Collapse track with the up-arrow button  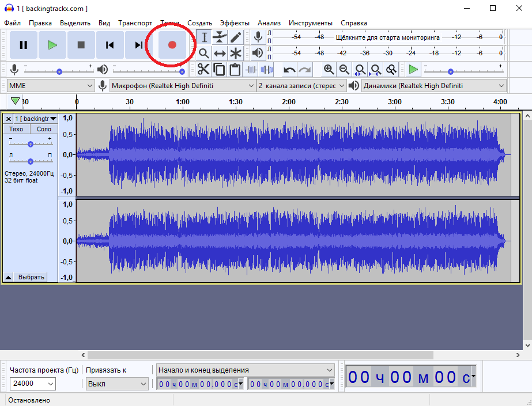9,278
